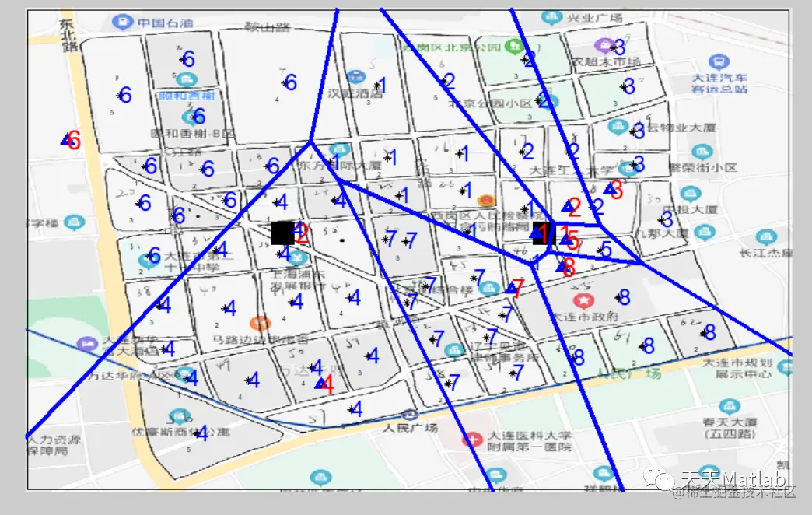
Task: Click the purple hotel icon near 万达华府
Action: 87,344
